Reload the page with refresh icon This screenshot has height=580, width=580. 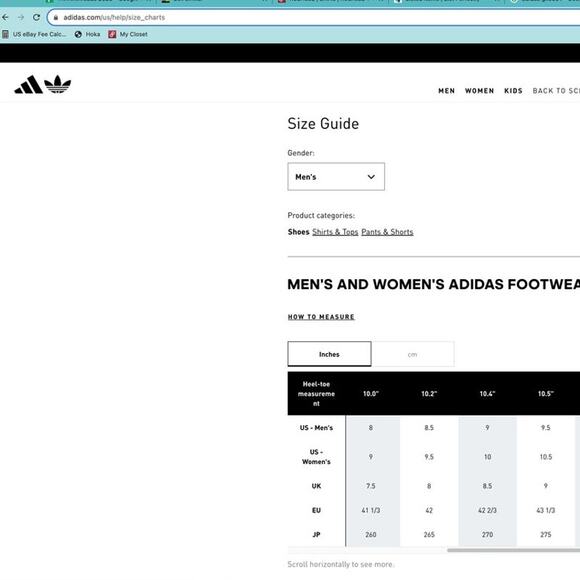[x=36, y=17]
